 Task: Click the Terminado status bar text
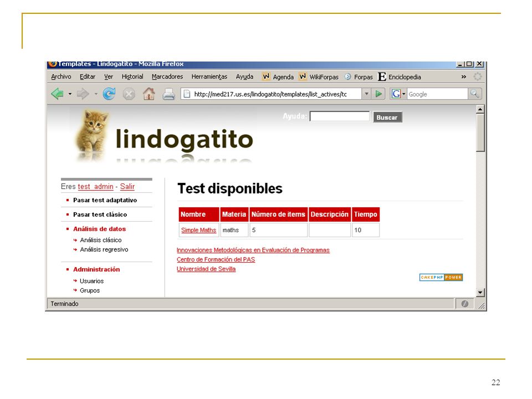(64, 304)
